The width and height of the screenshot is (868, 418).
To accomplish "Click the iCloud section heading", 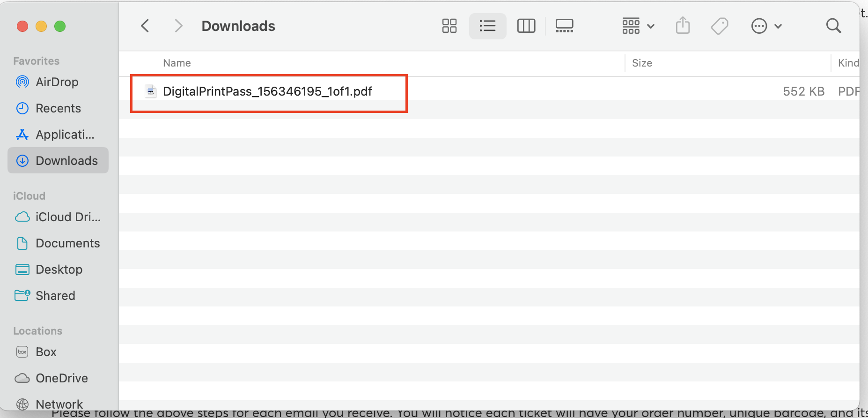I will pos(29,196).
